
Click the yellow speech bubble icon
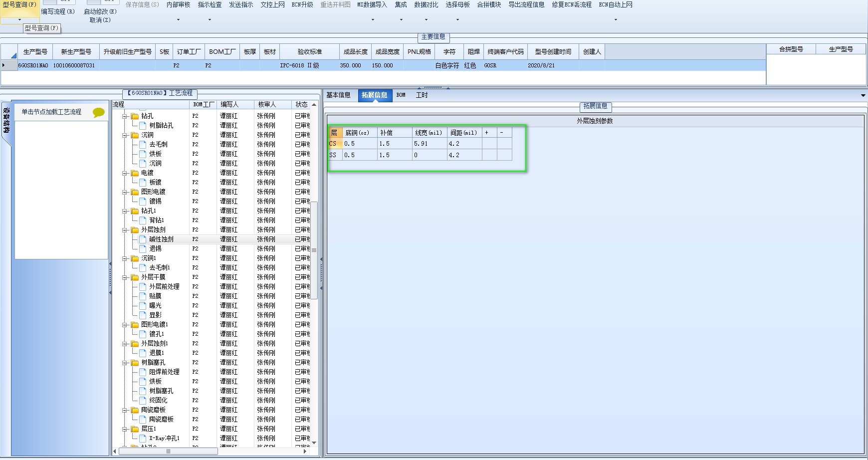[99, 113]
